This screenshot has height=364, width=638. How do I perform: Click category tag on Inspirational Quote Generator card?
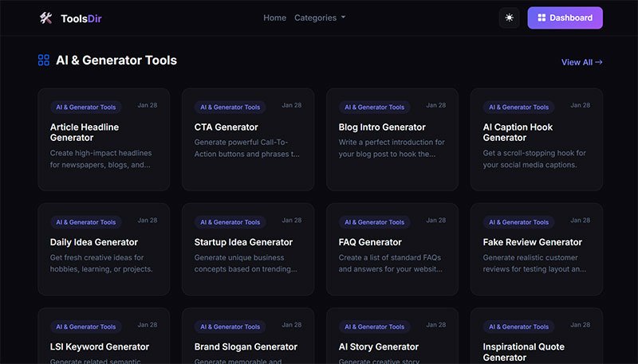point(519,327)
